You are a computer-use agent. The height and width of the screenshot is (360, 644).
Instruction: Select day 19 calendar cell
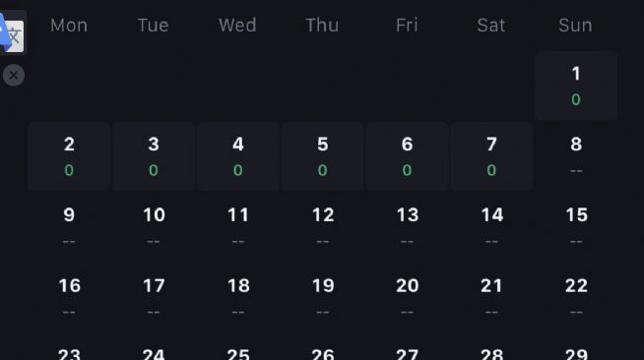coord(322,298)
